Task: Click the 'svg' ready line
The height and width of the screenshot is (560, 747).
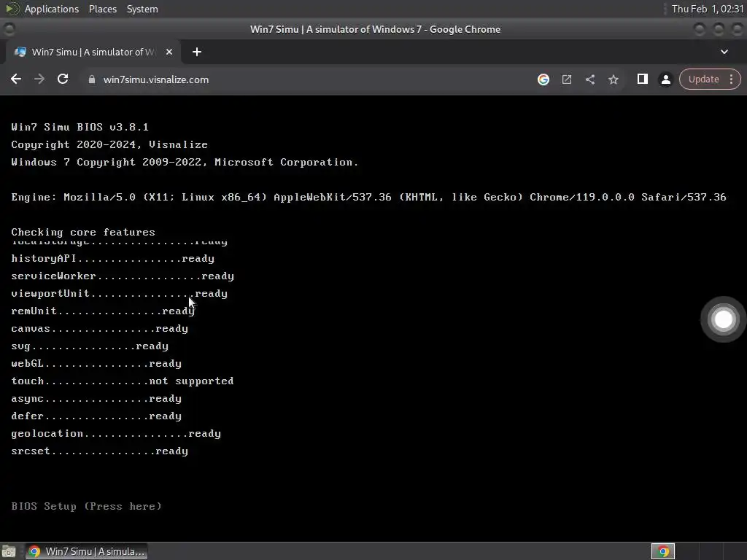Action: click(x=90, y=346)
